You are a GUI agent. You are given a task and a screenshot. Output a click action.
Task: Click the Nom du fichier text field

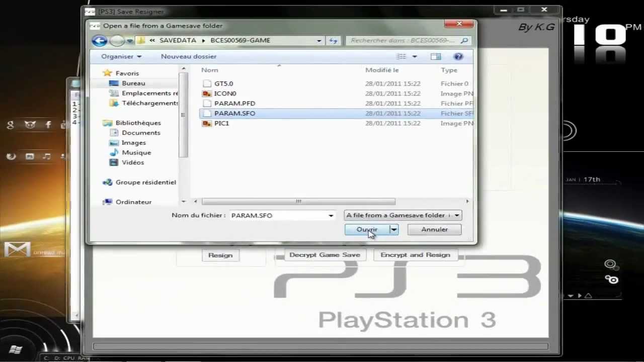(x=278, y=215)
